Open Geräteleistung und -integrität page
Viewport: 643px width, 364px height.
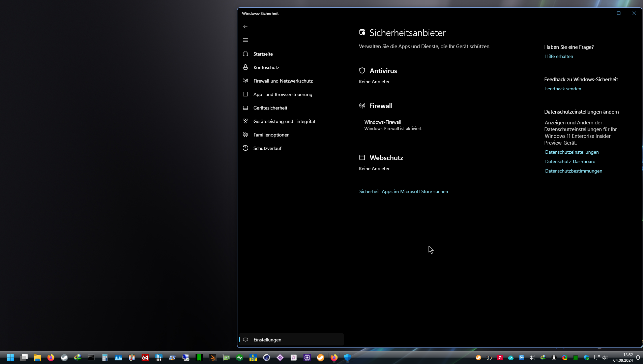291,121
